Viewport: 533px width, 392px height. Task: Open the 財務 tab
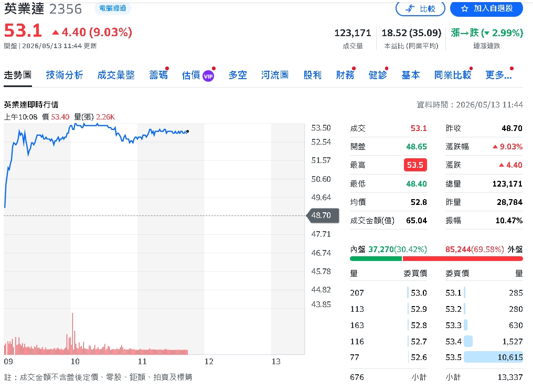pyautogui.click(x=345, y=75)
